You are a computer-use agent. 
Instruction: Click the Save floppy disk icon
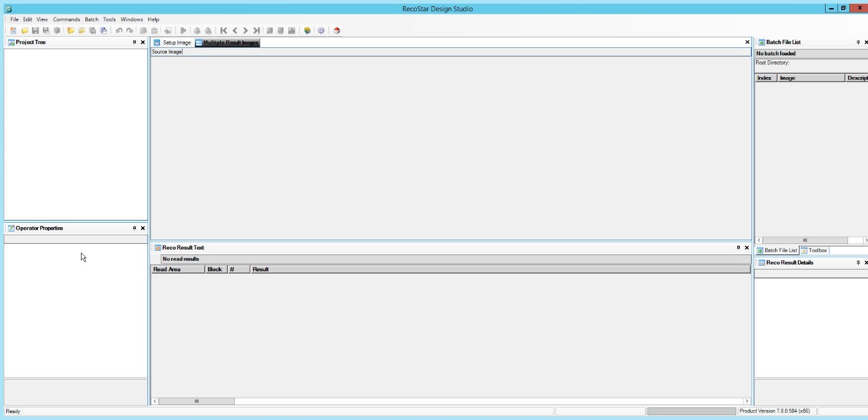(35, 30)
